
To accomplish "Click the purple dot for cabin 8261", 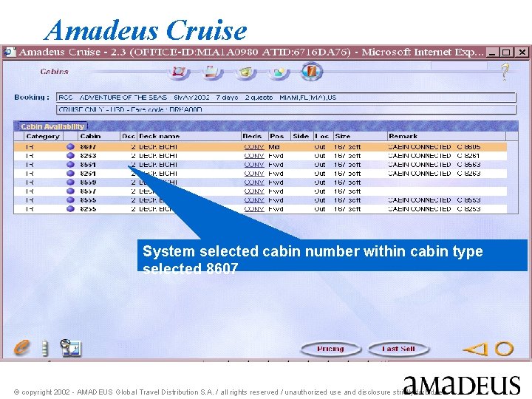I will pyautogui.click(x=70, y=173).
